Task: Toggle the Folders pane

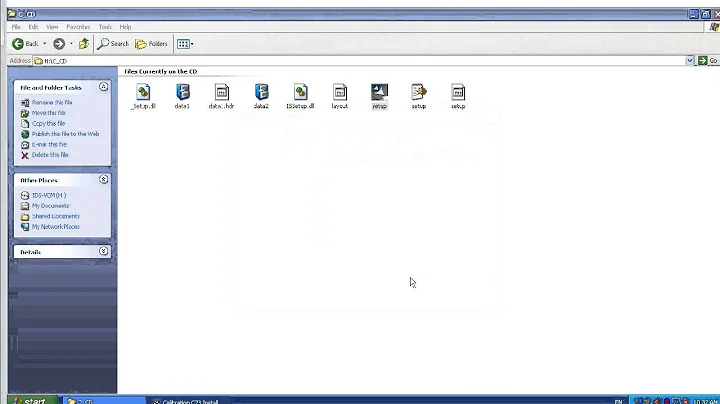Action: pos(151,44)
